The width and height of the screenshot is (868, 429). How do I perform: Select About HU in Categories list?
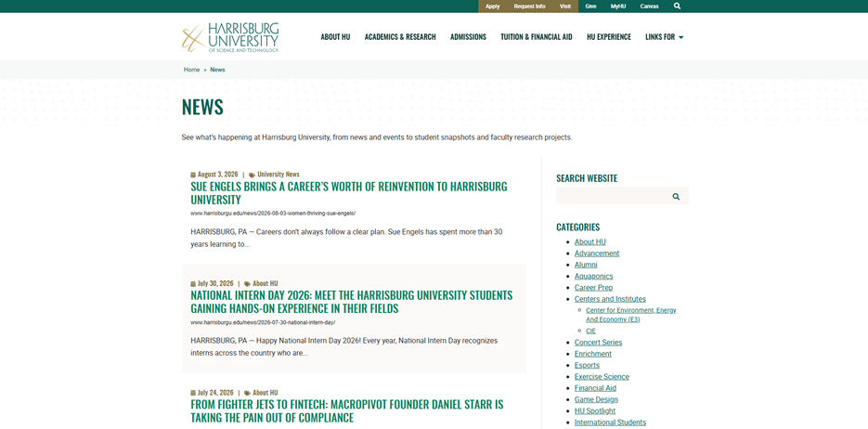click(590, 242)
